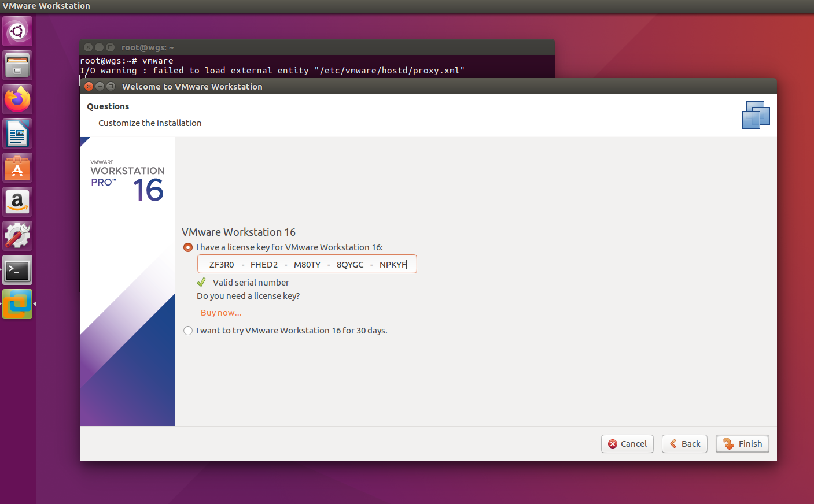Click Finish to complete the installation
Screen dimensions: 814x504
743,444
